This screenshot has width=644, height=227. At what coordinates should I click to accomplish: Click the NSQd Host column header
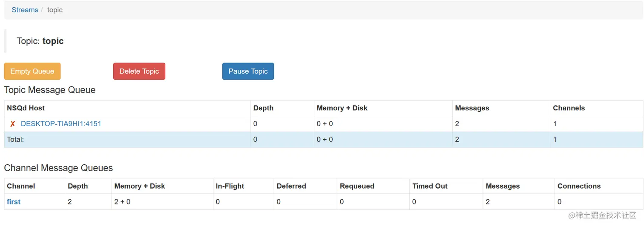click(x=26, y=108)
